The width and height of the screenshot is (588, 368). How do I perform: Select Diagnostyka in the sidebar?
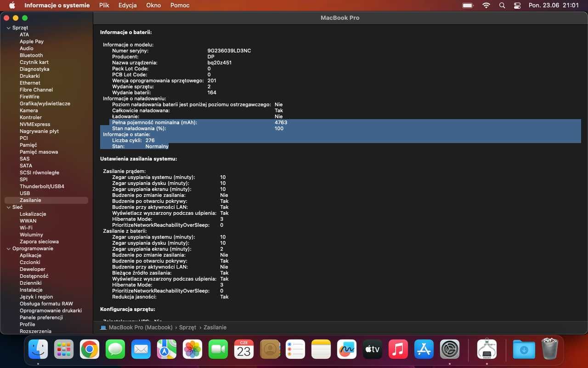pos(34,69)
